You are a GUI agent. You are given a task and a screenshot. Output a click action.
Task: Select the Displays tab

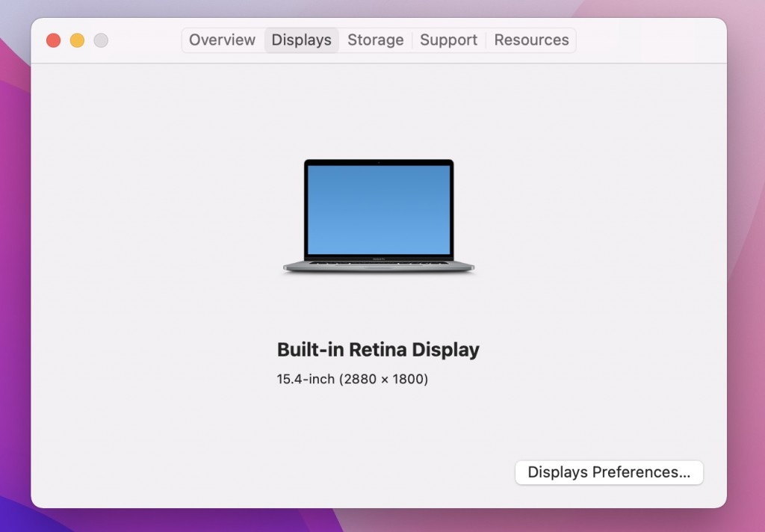click(302, 40)
